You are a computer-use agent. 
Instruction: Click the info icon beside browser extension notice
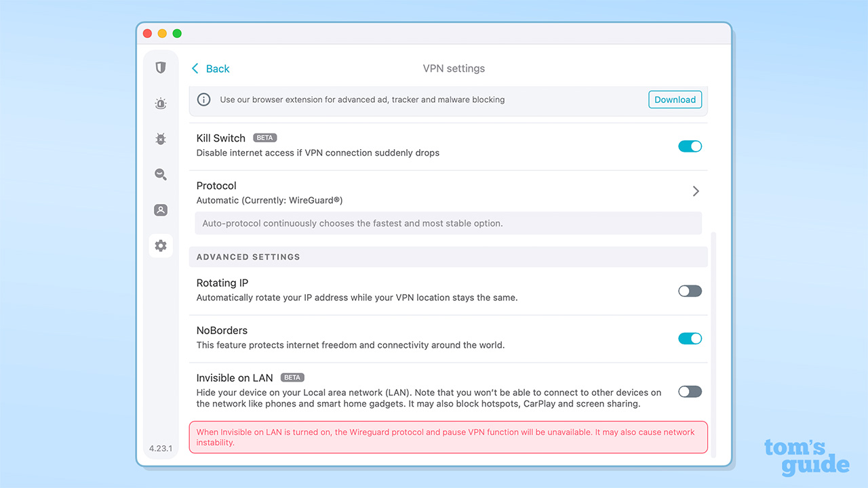click(x=203, y=100)
